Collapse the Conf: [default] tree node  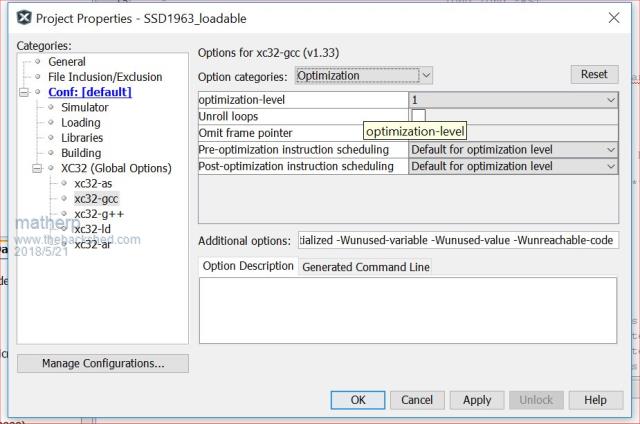(x=24, y=92)
